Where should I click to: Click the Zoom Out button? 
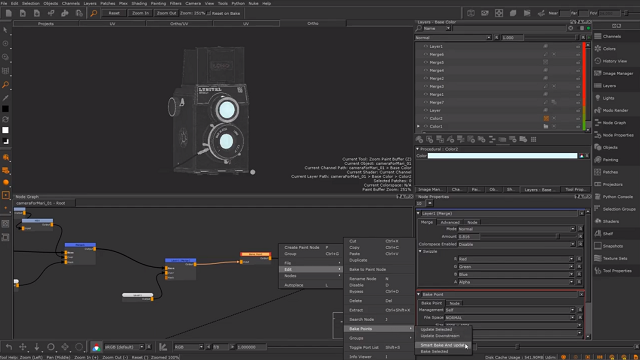pos(166,13)
